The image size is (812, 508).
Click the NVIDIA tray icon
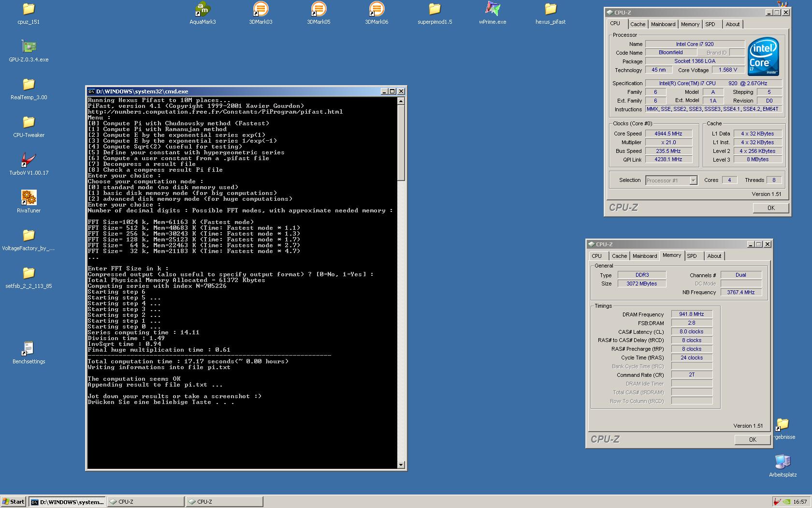click(x=786, y=502)
